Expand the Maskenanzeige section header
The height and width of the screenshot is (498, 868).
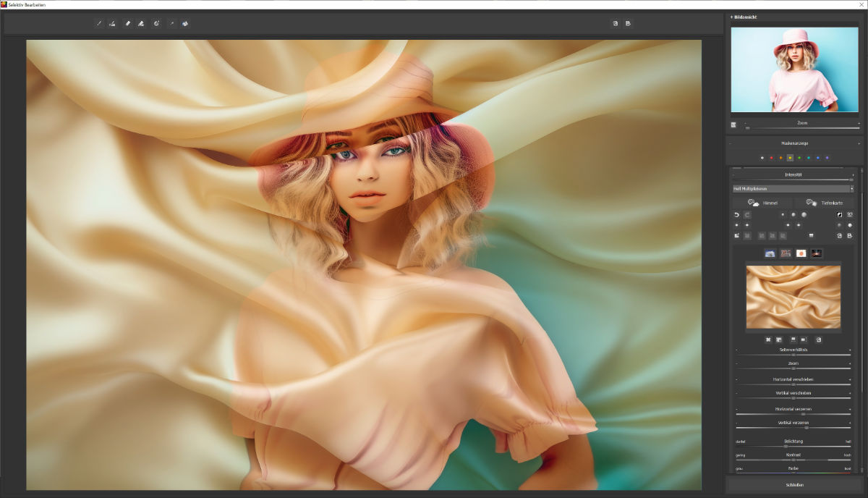[x=793, y=143]
